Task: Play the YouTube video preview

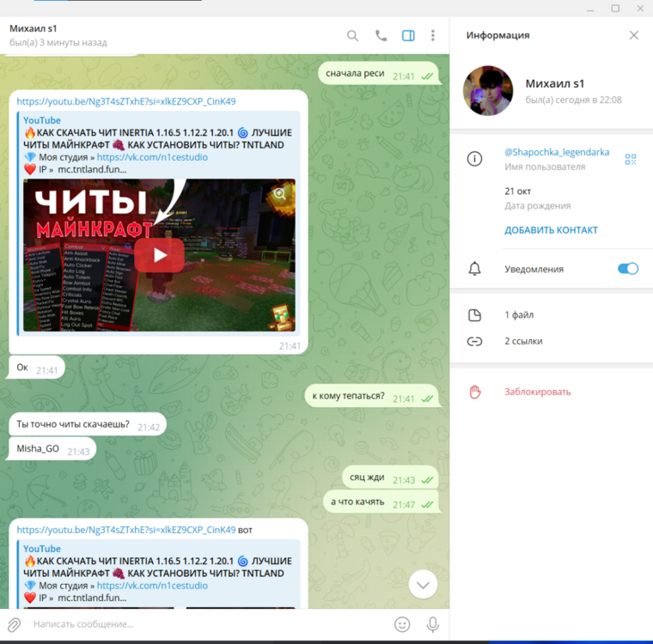Action: pos(159,255)
